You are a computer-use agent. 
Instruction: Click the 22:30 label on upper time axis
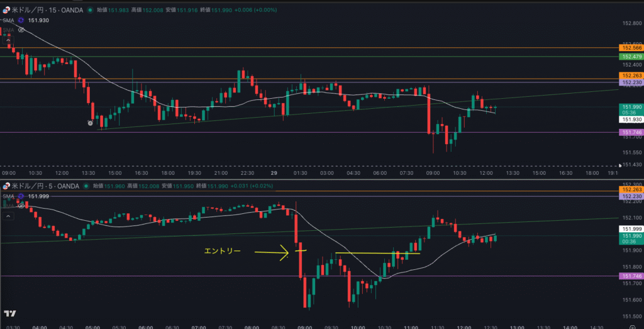click(x=247, y=173)
